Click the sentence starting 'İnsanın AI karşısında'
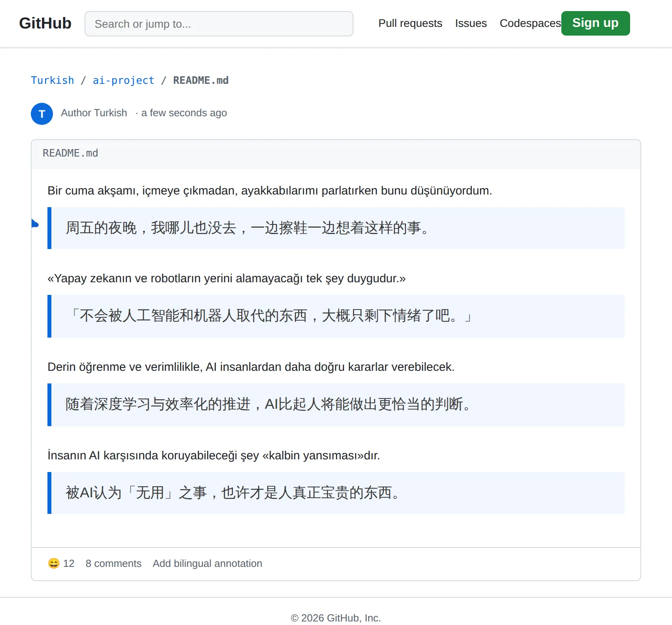 (214, 455)
